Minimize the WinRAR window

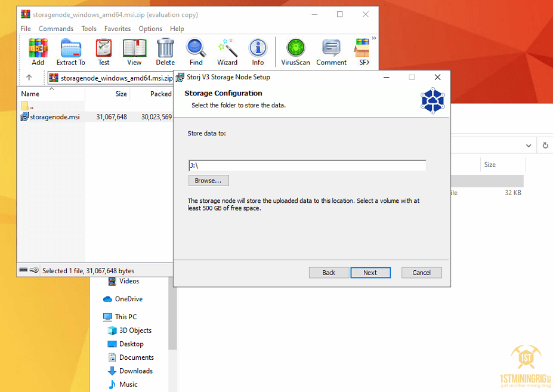(314, 14)
